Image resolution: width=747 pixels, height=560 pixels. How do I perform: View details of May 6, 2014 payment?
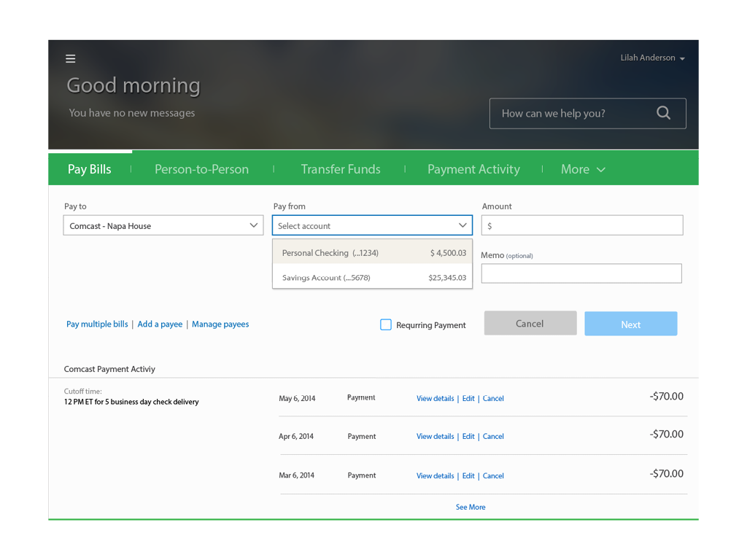435,398
